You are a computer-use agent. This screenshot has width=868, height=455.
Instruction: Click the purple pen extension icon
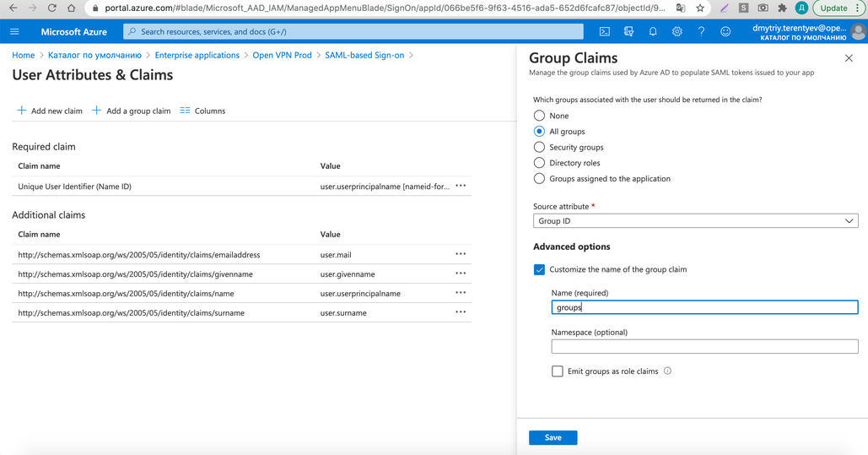725,8
